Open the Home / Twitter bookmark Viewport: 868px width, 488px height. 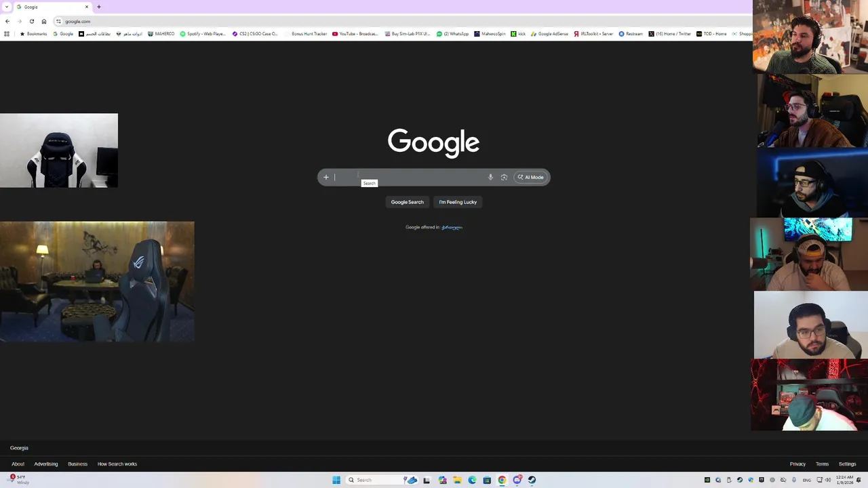(669, 34)
